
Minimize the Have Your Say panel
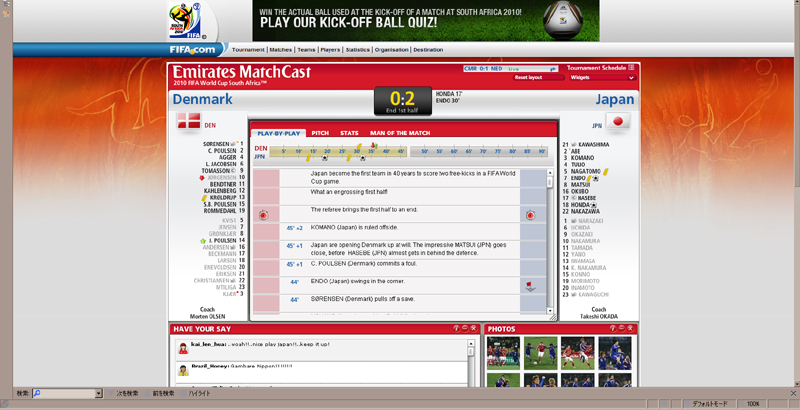click(x=465, y=328)
